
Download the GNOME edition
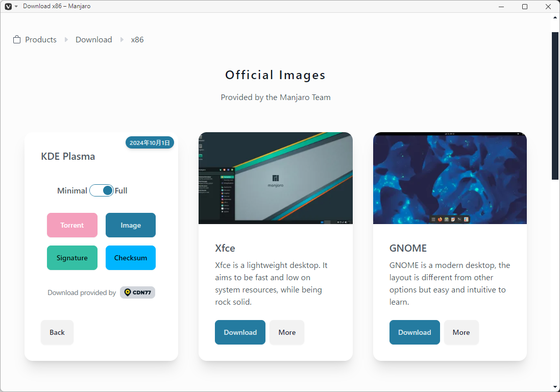pyautogui.click(x=415, y=332)
